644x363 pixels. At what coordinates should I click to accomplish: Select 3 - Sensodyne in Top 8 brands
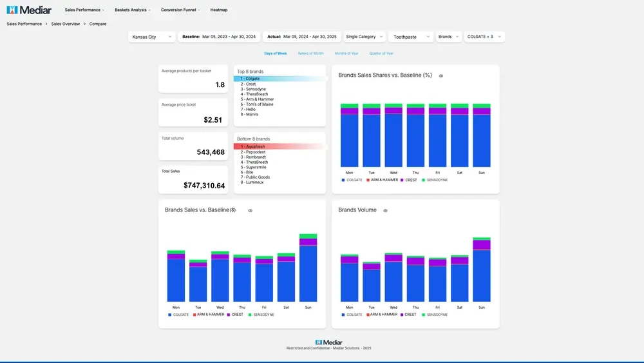253,89
